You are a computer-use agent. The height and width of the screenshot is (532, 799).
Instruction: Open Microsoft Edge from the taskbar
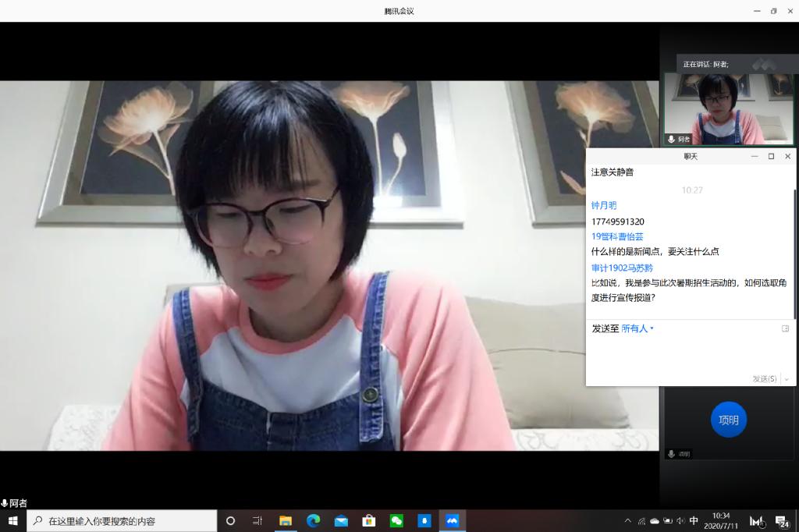tap(314, 520)
